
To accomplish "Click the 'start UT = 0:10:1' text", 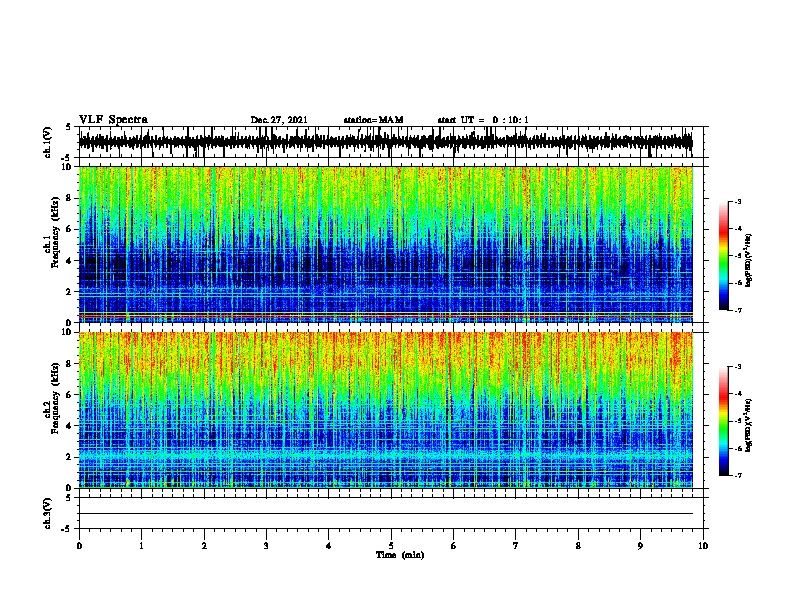I will [x=483, y=120].
